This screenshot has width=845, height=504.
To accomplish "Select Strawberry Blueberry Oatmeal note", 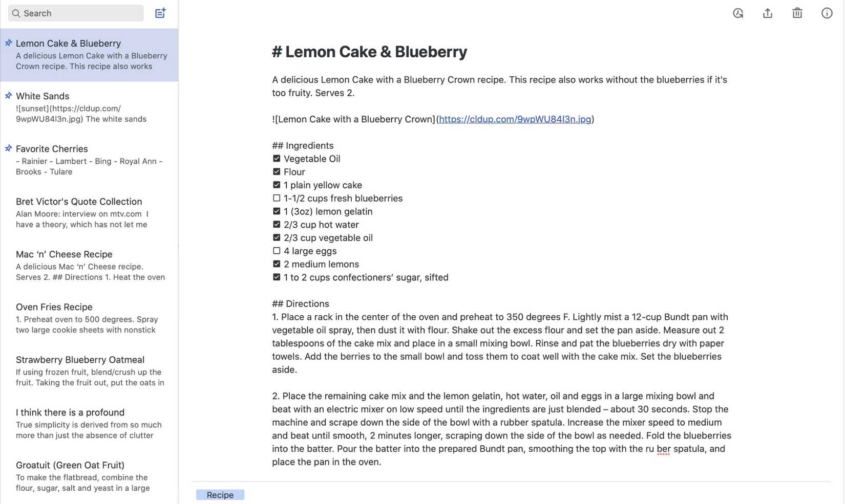I will tap(90, 370).
